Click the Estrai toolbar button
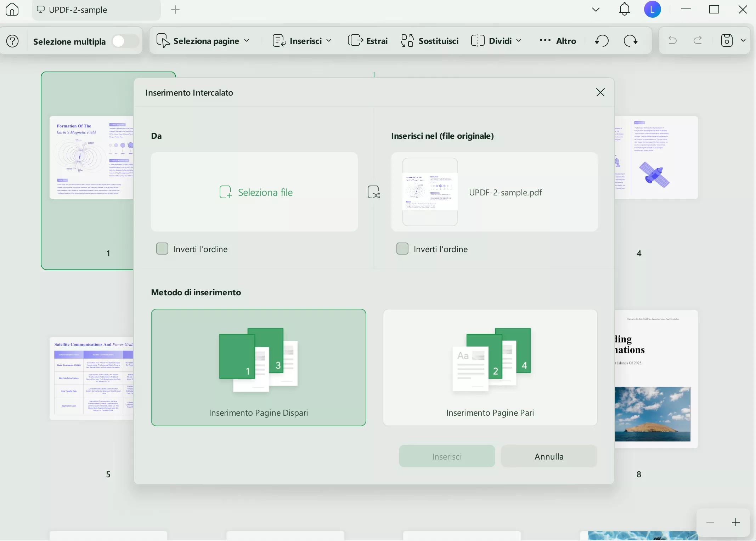The image size is (756, 541). [x=368, y=41]
